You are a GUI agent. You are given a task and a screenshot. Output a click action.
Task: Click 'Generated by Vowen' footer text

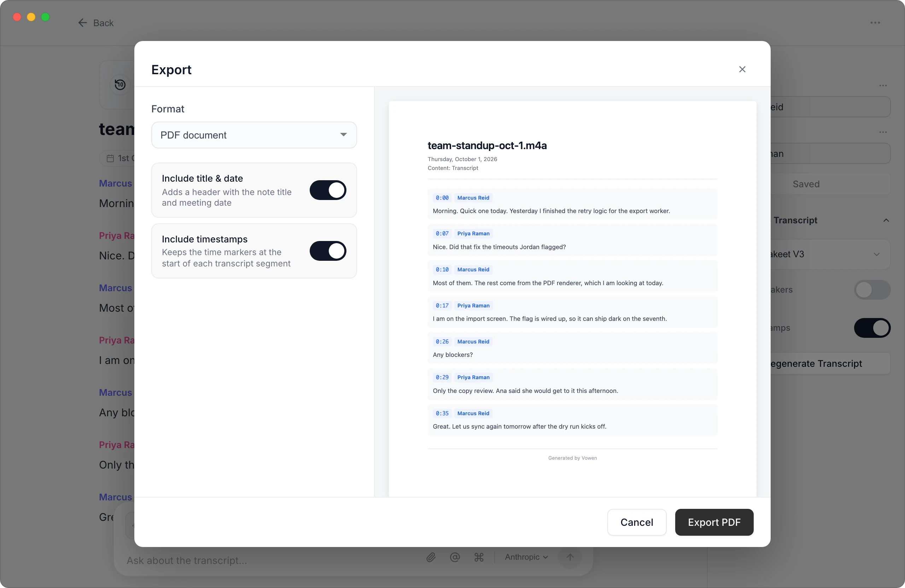pos(572,458)
